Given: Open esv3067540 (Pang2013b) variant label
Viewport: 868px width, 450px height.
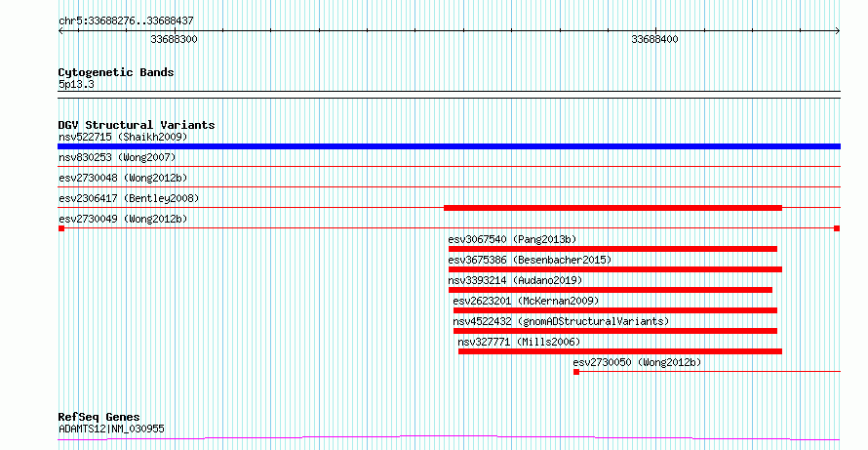Looking at the screenshot, I should coord(512,239).
